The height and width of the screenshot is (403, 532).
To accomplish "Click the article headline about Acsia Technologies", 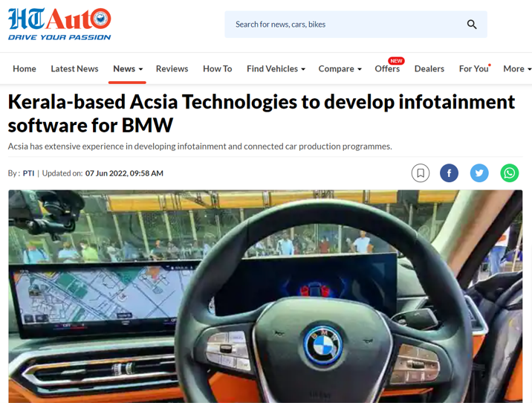I will click(x=262, y=114).
